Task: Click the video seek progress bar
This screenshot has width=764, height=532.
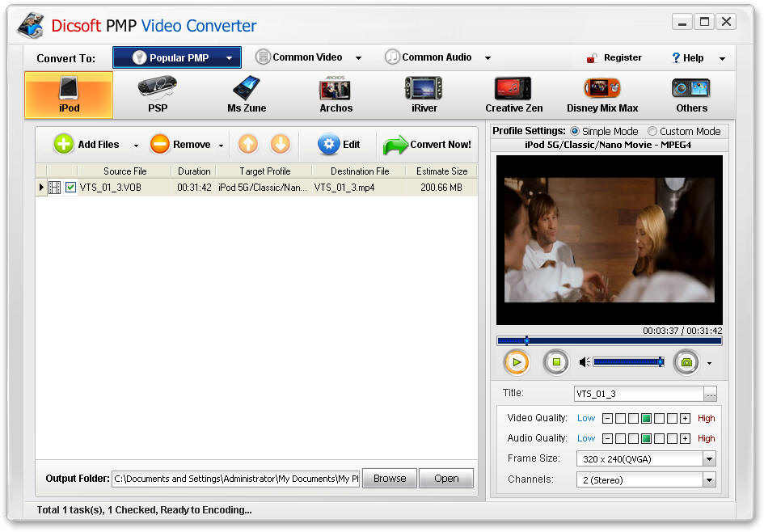Action: point(609,341)
